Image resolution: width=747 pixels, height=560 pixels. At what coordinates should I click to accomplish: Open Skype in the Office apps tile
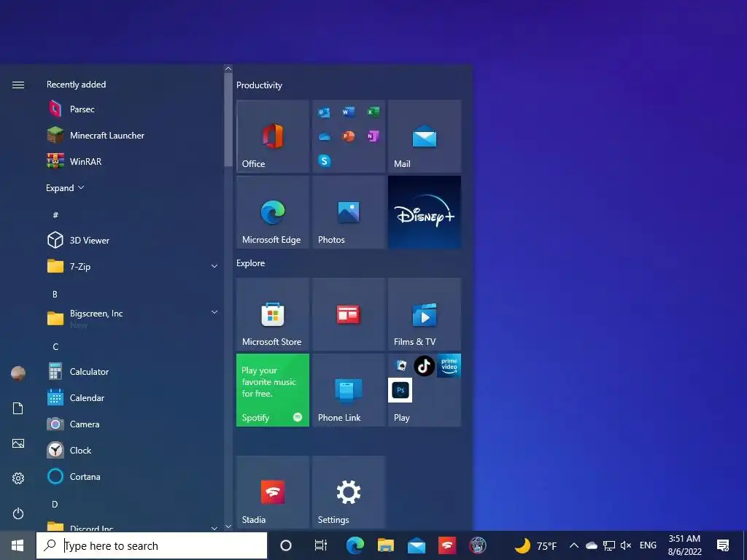tap(325, 161)
